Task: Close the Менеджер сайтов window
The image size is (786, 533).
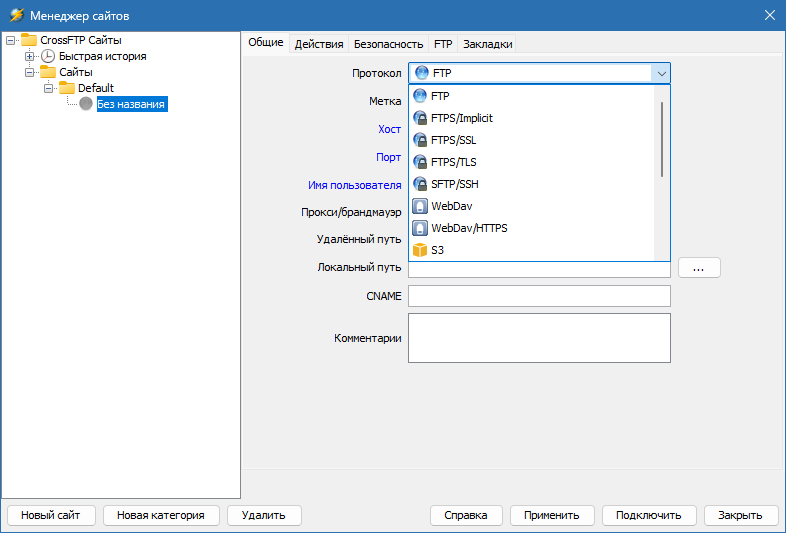Action: [x=770, y=15]
